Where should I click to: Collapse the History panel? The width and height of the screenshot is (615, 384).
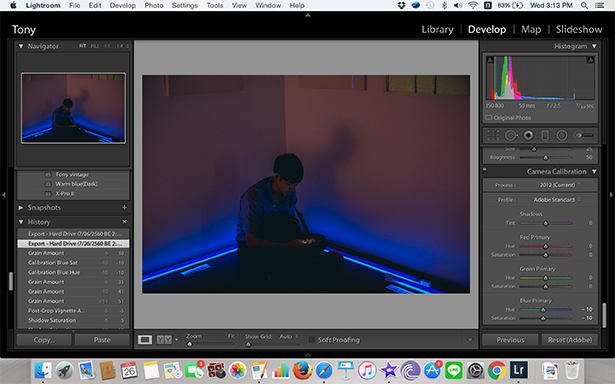click(21, 222)
